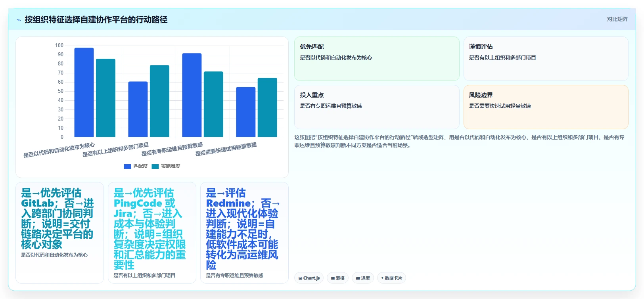Image resolution: width=644 pixels, height=299 pixels.
Task: Click the teal 实施难度 bar for 是否有专职运维且预算敏感
Action: pyautogui.click(x=213, y=104)
